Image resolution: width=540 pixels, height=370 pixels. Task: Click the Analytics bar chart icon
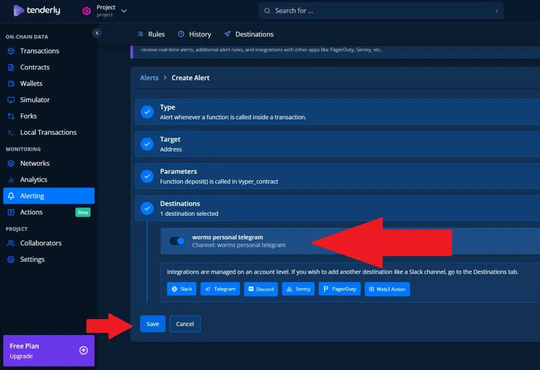(11, 180)
